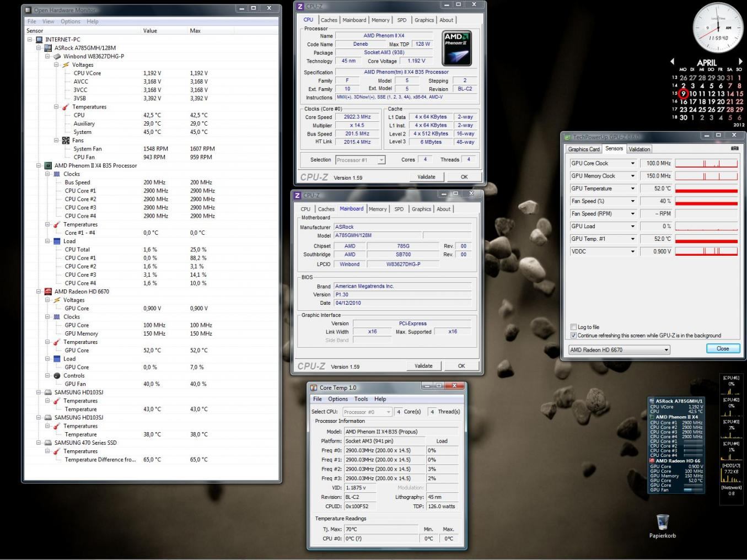The image size is (747, 560).
Task: Switch to Graphics Card tab in GPU-Z
Action: (584, 149)
